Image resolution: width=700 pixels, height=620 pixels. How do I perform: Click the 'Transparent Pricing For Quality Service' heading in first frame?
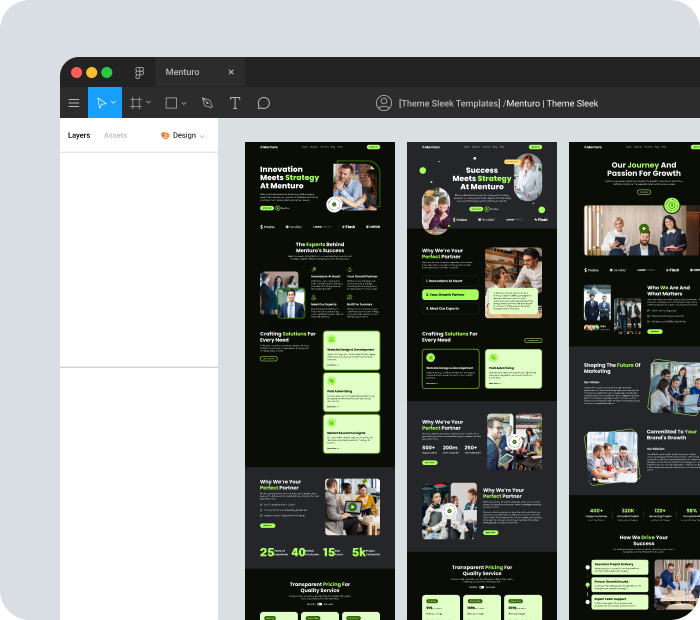pyautogui.click(x=320, y=587)
